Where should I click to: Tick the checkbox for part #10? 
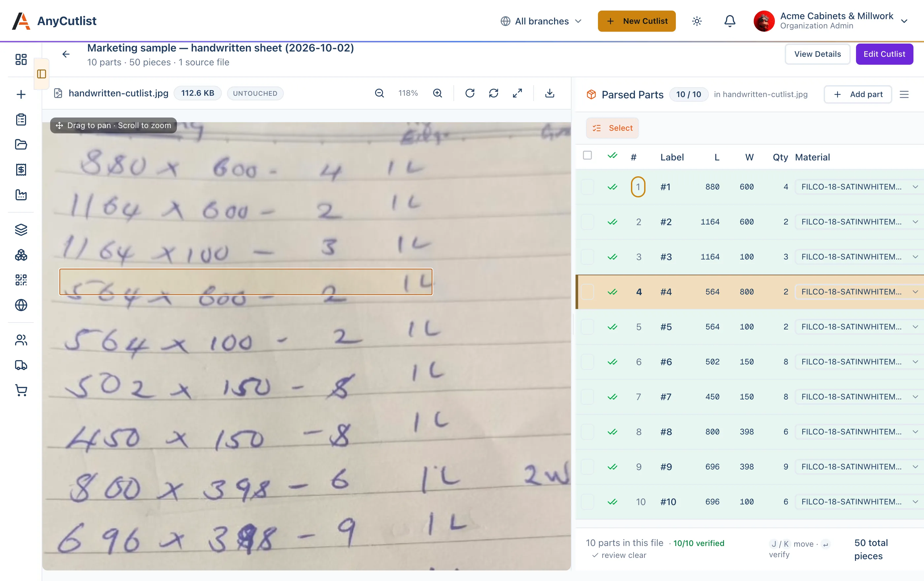pos(587,502)
